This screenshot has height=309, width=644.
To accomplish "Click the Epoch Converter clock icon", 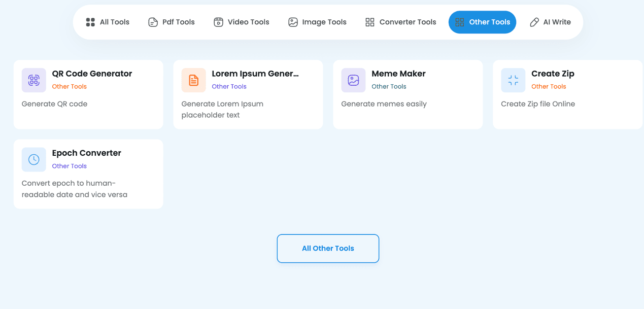I will (x=33, y=159).
